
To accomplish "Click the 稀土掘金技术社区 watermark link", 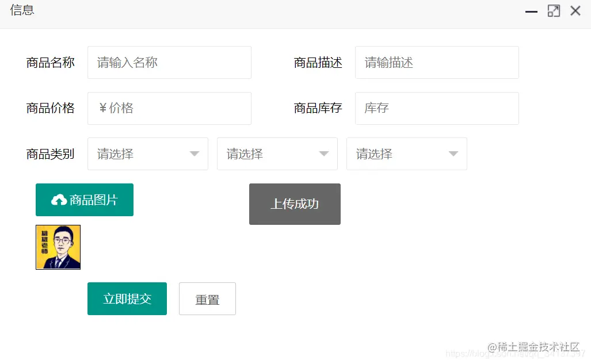I will [535, 347].
